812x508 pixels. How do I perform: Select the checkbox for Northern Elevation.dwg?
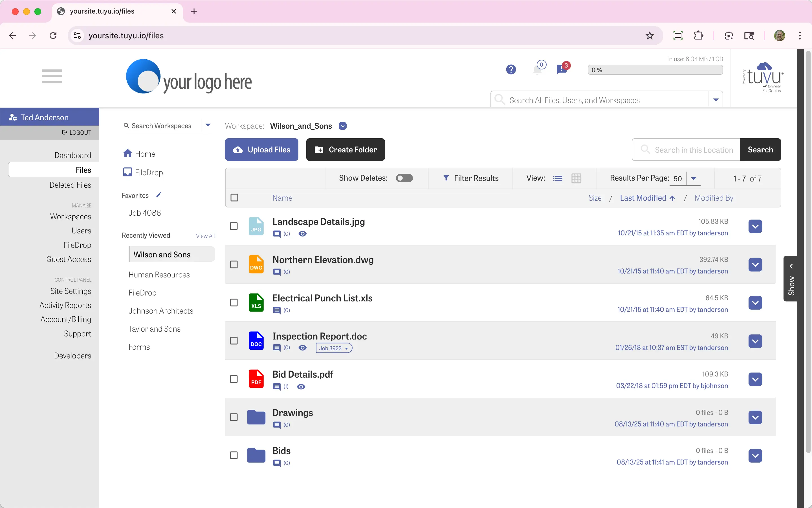(x=234, y=264)
